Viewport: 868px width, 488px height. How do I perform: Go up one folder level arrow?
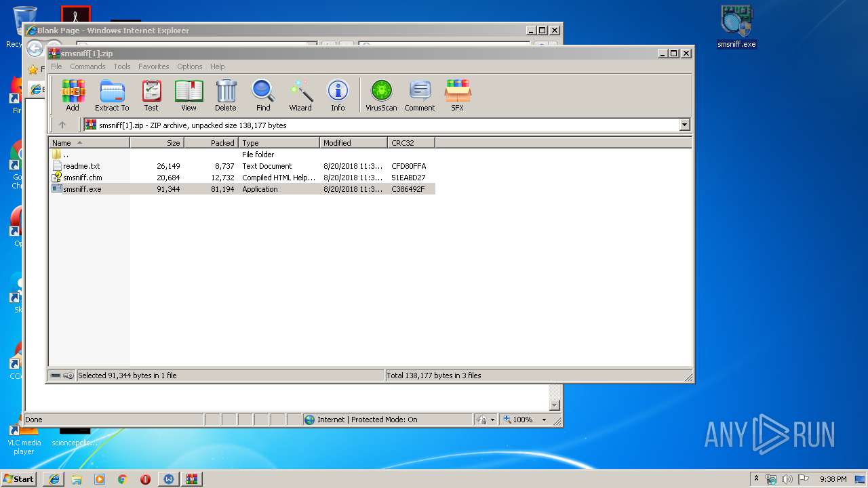(62, 125)
